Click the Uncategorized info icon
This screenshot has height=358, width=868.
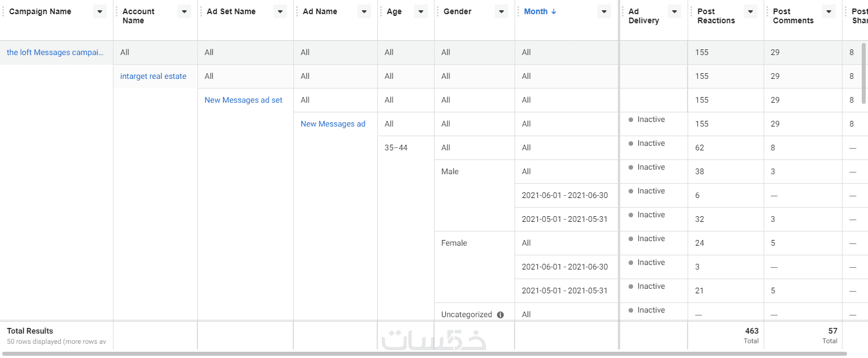[500, 315]
